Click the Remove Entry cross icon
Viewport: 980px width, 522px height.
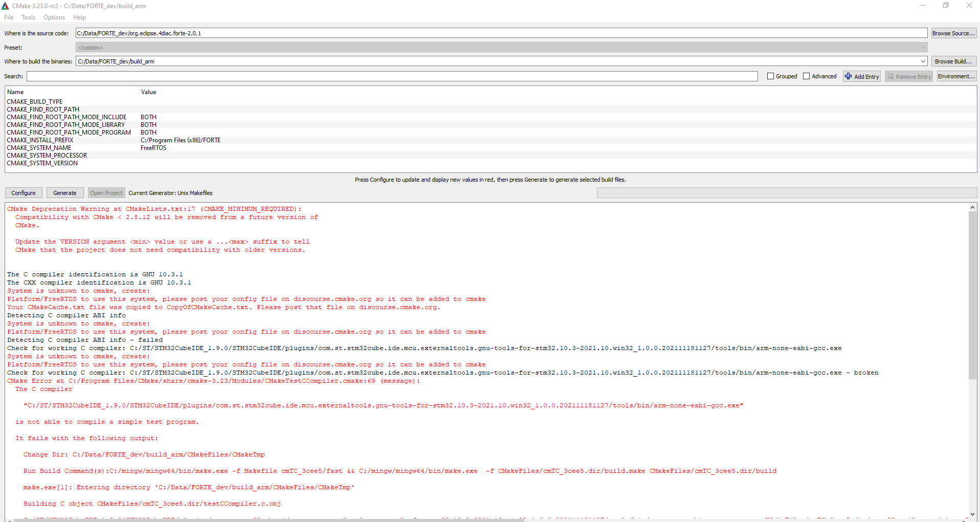[890, 76]
